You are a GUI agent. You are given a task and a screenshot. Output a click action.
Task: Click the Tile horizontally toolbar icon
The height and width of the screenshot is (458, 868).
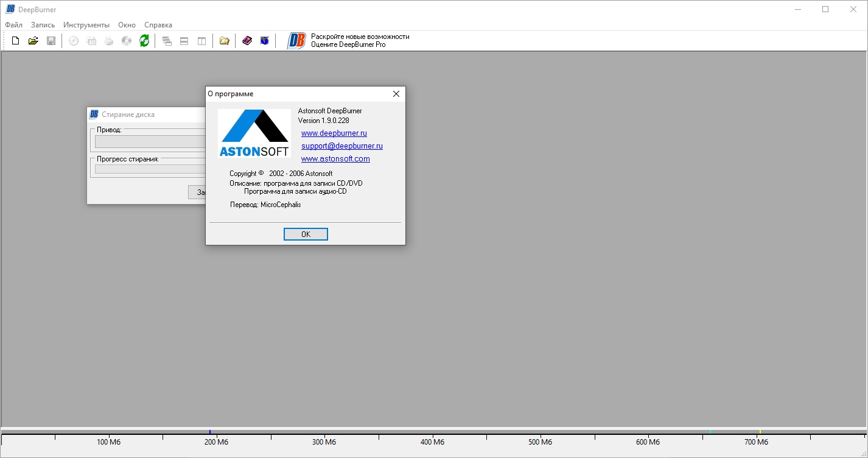pos(184,41)
